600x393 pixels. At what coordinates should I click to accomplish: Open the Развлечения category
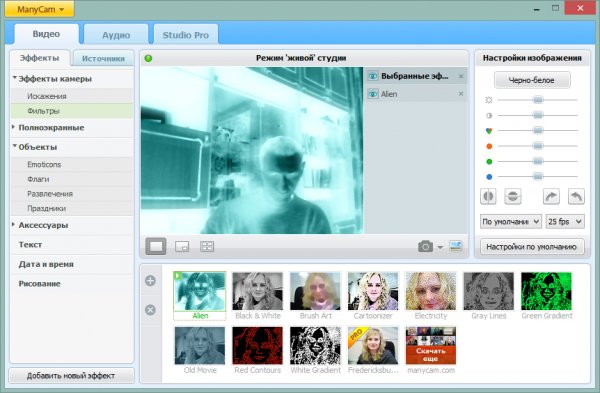point(72,194)
